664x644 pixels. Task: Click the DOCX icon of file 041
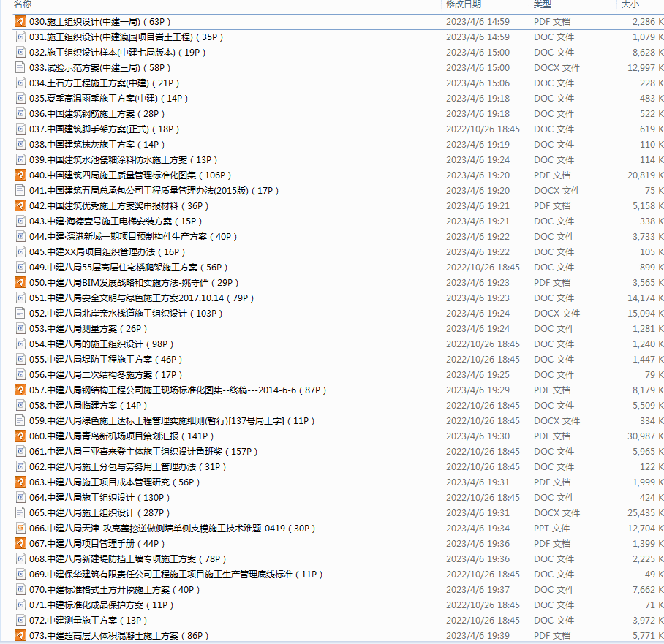tap(20, 191)
